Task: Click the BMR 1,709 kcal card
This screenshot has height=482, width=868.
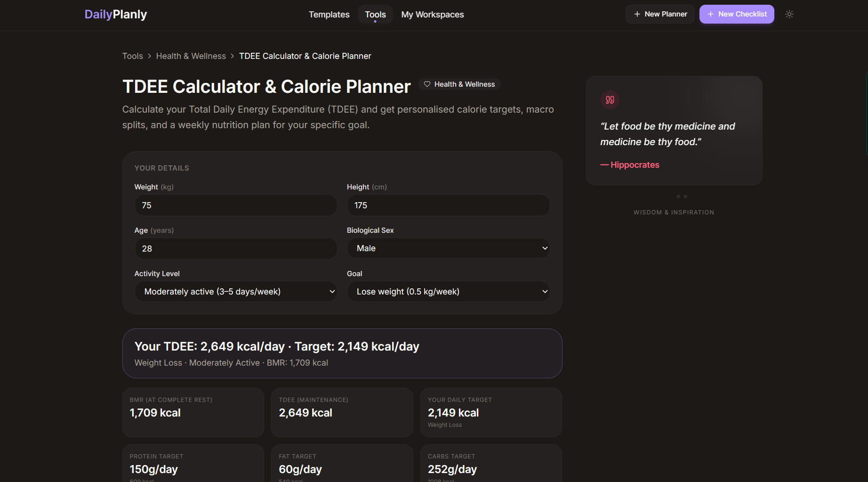Action: 193,412
